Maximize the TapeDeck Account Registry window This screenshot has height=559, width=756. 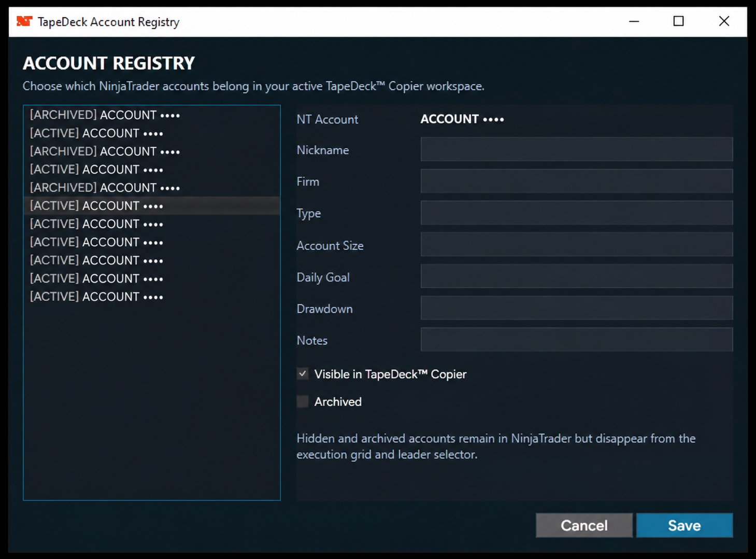point(678,21)
